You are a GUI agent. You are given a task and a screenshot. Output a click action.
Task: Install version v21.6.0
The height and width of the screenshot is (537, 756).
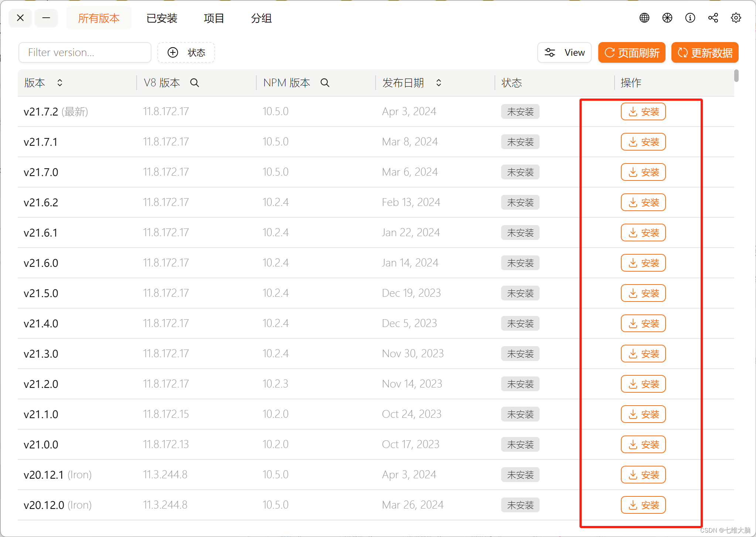(643, 263)
